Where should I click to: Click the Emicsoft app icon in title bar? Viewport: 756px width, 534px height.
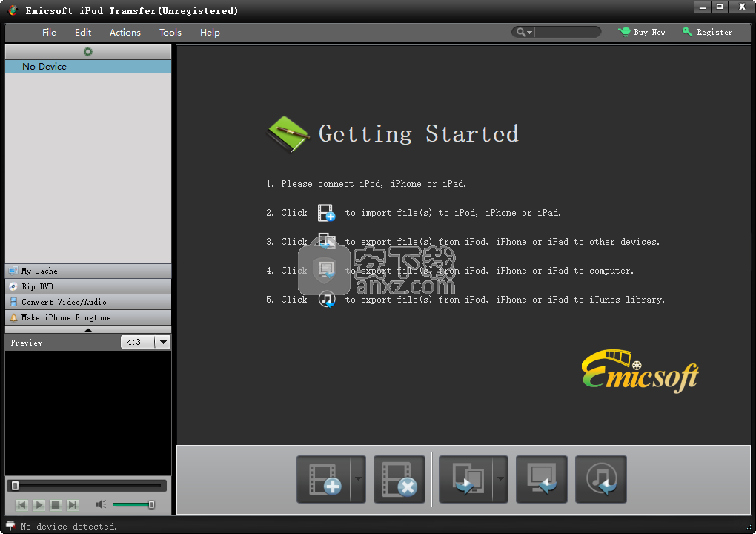click(x=13, y=10)
